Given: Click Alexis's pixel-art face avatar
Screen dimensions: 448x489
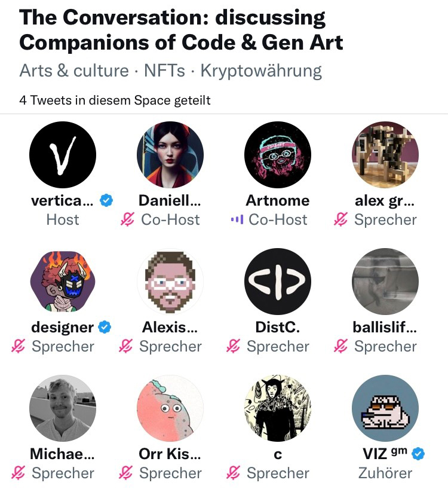Looking at the screenshot, I should point(170,282).
